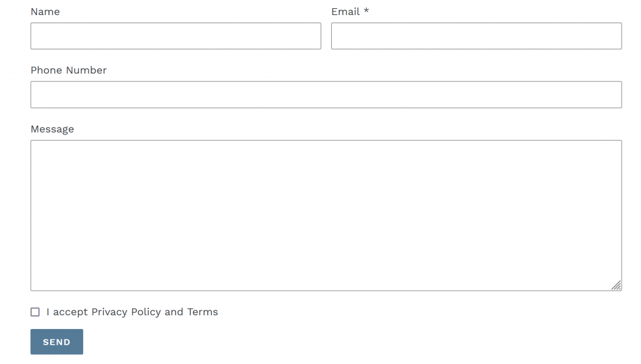Focus the Email input field
The image size is (641, 364).
pos(476,36)
